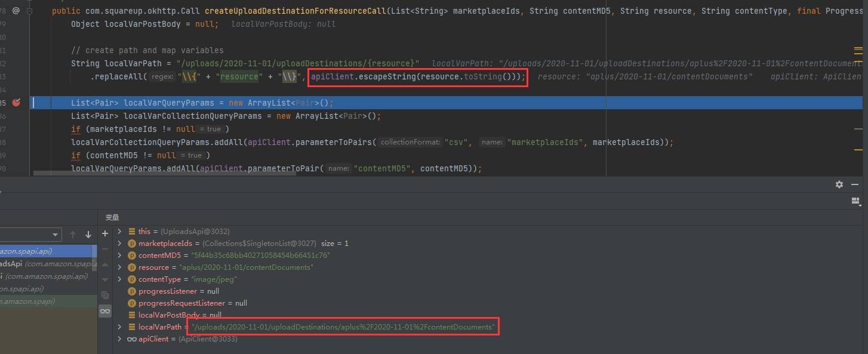The image size is (868, 354).
Task: Minimize the debug tool window
Action: [x=854, y=184]
